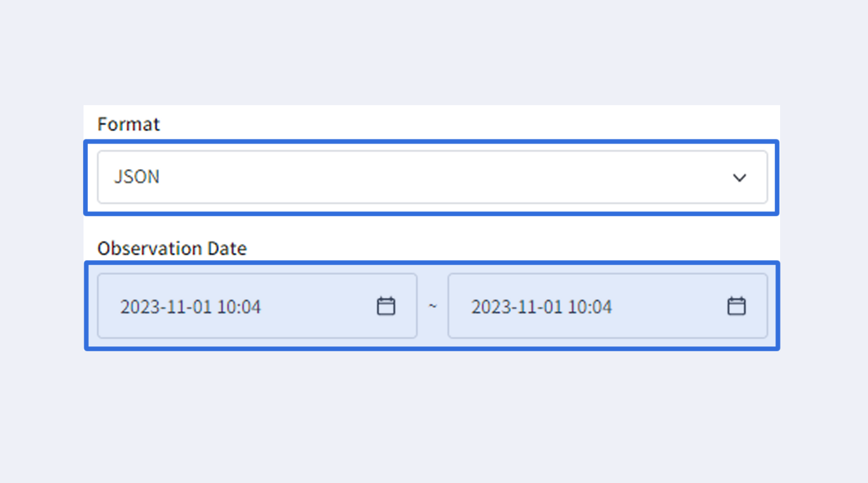Click the empty area inside the Format select box
The image size is (868, 483).
coord(445,177)
